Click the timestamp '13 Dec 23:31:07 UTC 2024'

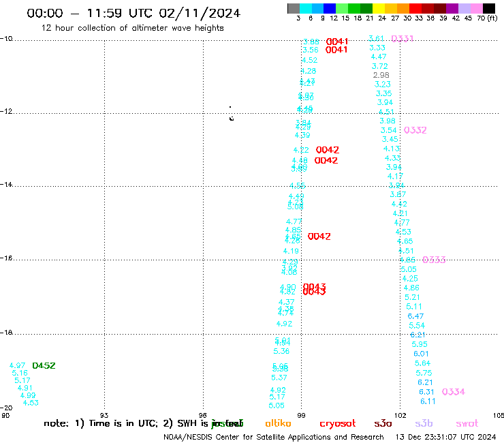(445, 438)
